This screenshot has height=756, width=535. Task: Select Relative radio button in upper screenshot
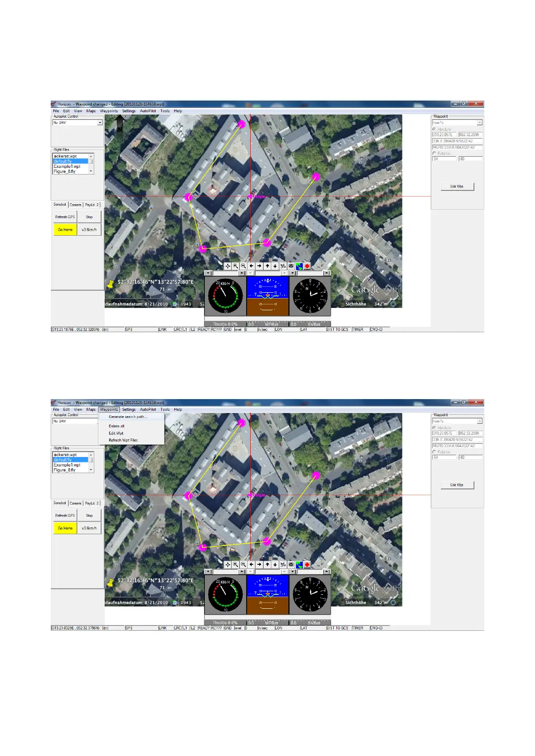[x=434, y=154]
